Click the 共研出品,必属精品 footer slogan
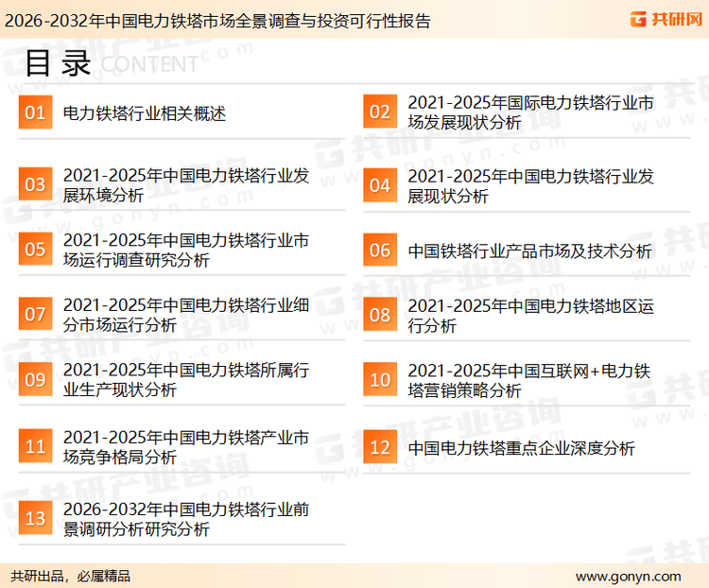 (71, 576)
